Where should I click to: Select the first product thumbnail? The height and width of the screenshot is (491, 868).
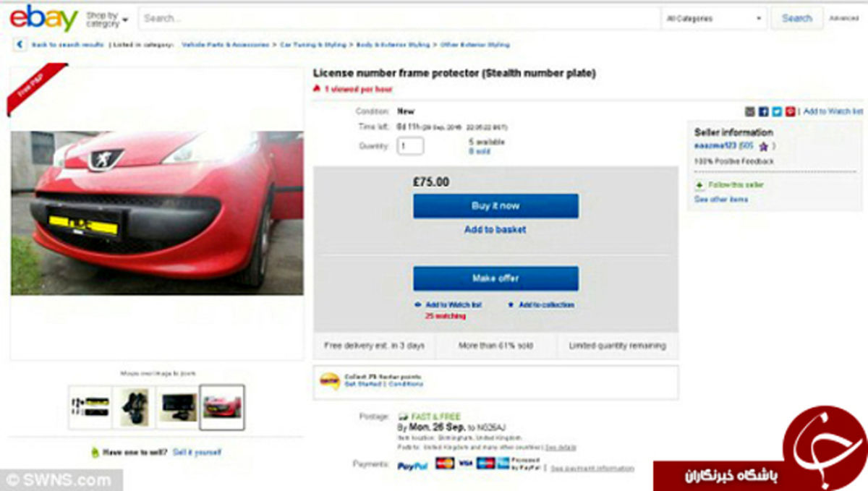click(90, 408)
